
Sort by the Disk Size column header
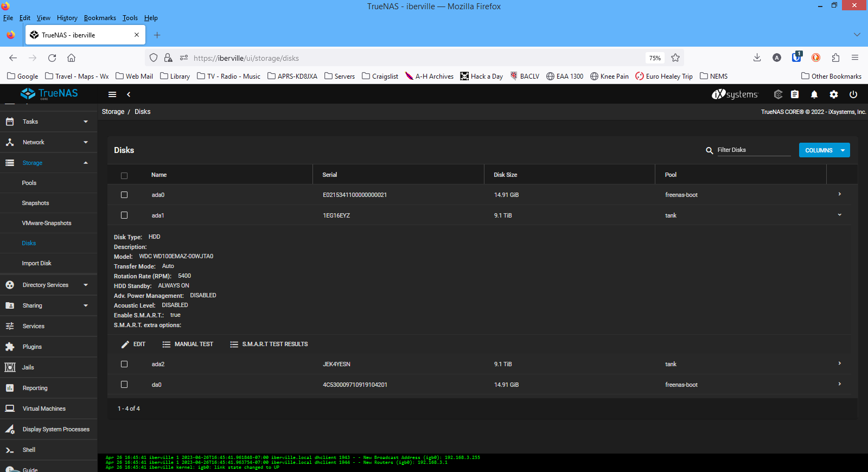click(x=505, y=175)
